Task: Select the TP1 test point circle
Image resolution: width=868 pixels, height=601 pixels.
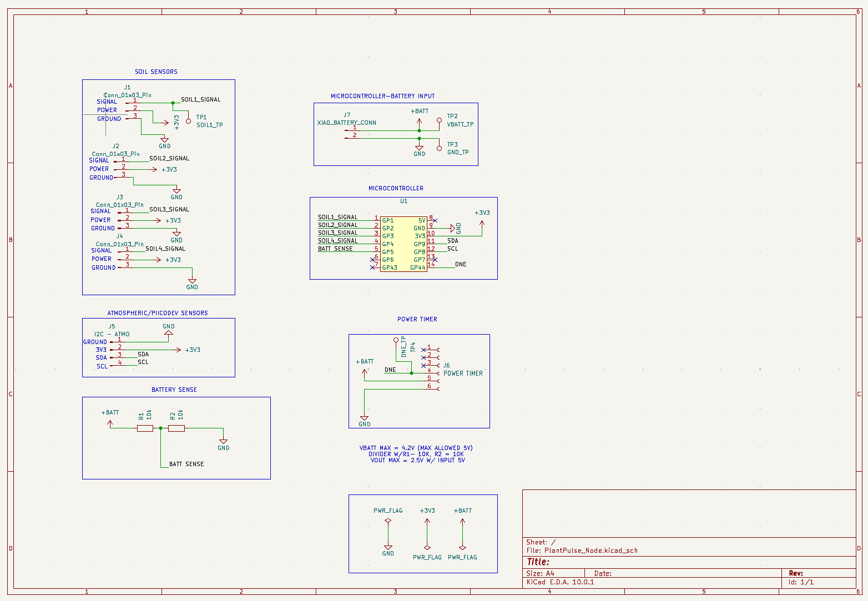Action: [188, 121]
